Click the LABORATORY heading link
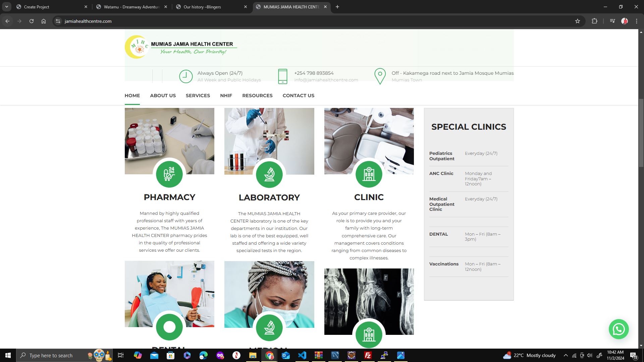 [269, 197]
